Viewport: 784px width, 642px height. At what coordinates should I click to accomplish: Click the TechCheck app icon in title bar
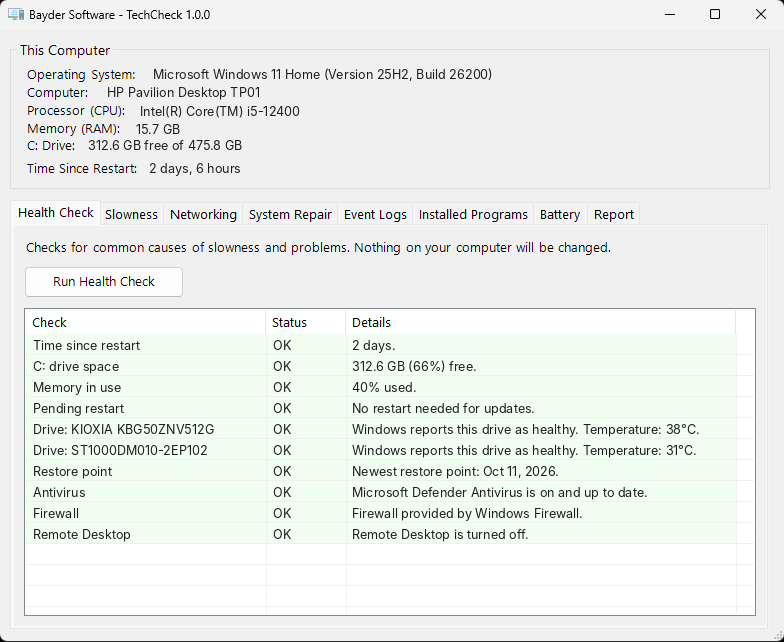[16, 14]
